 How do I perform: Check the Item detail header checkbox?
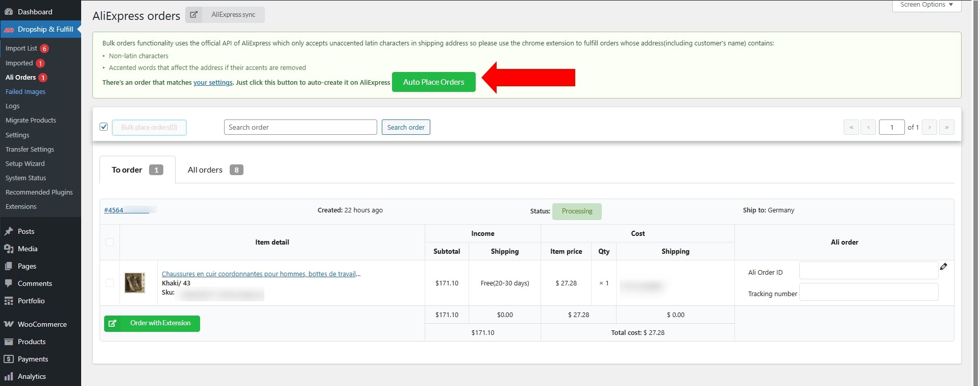[x=110, y=242]
